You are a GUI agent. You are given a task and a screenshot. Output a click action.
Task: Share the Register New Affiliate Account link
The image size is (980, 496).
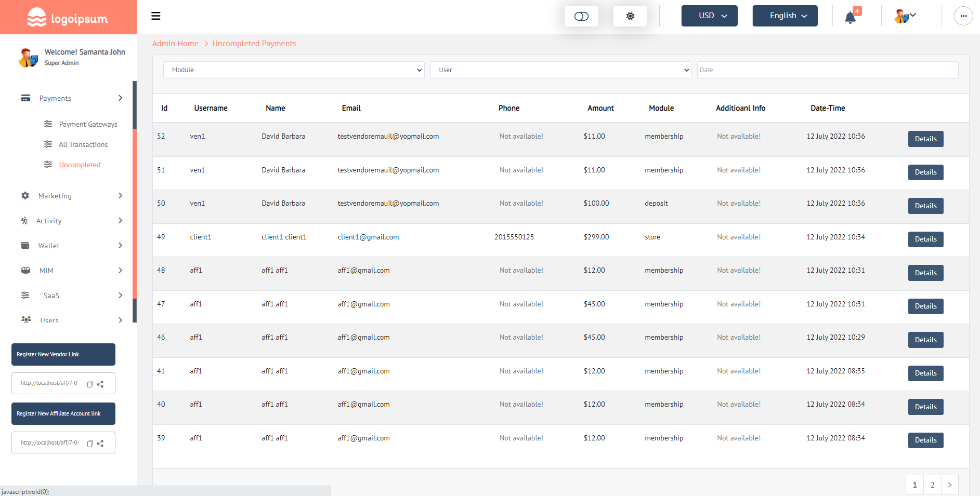coord(100,444)
